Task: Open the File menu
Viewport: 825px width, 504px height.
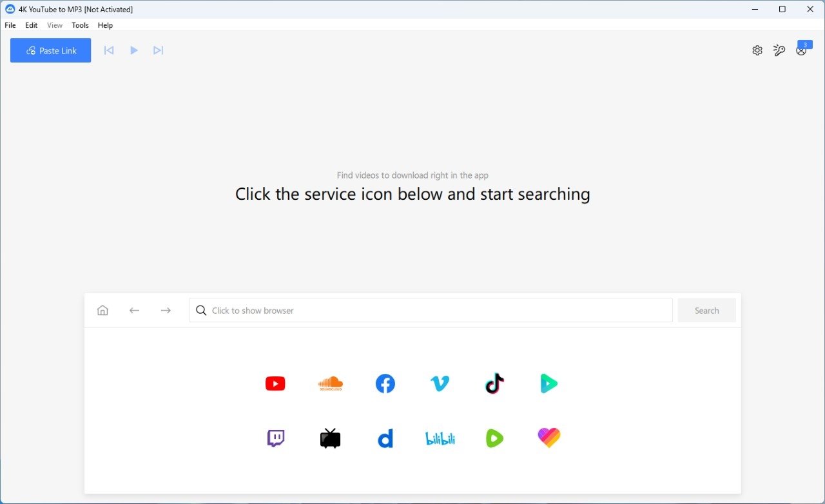Action: [10, 25]
